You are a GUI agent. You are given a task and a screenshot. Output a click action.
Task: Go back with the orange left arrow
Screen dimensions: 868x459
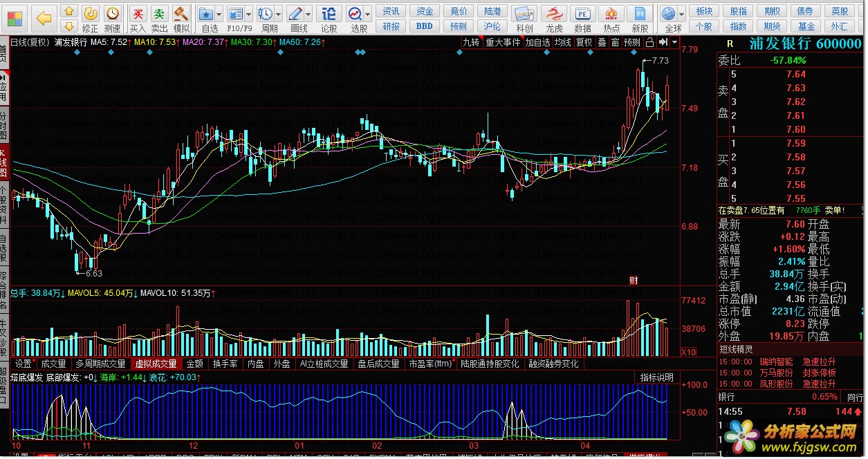(44, 17)
